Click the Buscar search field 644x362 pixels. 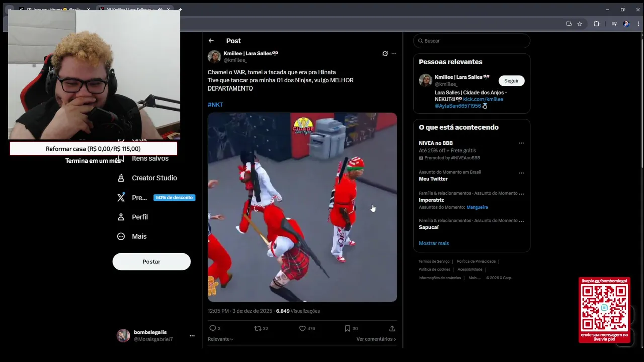(471, 41)
